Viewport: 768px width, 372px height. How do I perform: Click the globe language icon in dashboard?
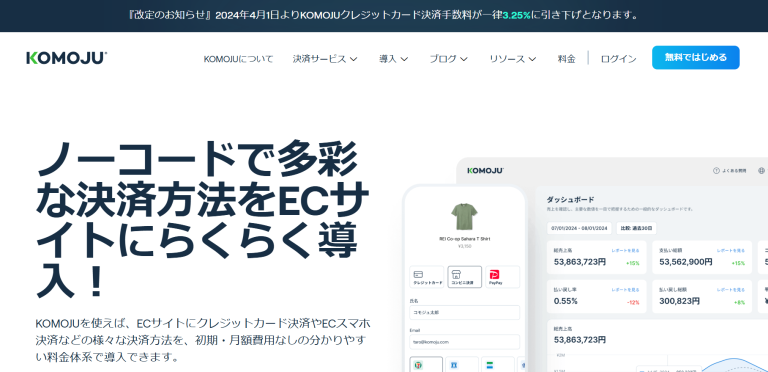point(761,171)
